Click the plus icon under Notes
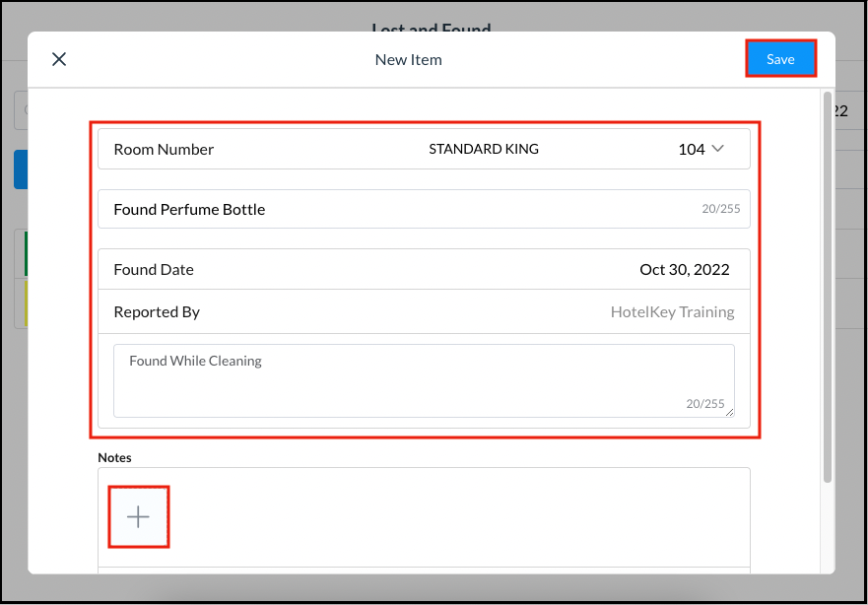Screen dimensions: 868x605 pos(138,517)
